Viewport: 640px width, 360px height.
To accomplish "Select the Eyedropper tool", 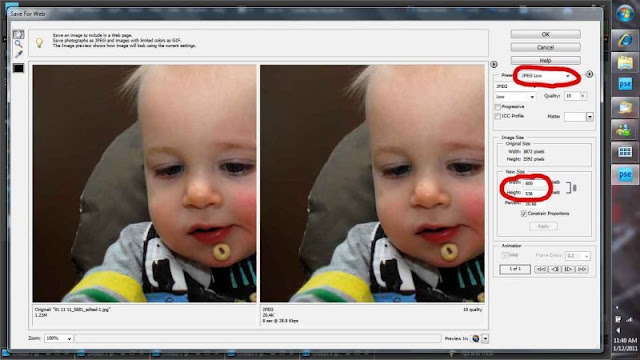I will (x=18, y=54).
